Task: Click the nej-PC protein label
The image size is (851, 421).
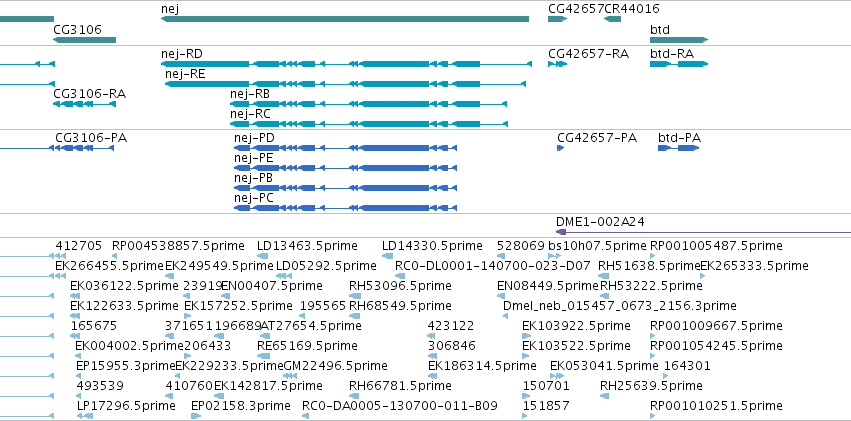Action: [254, 198]
